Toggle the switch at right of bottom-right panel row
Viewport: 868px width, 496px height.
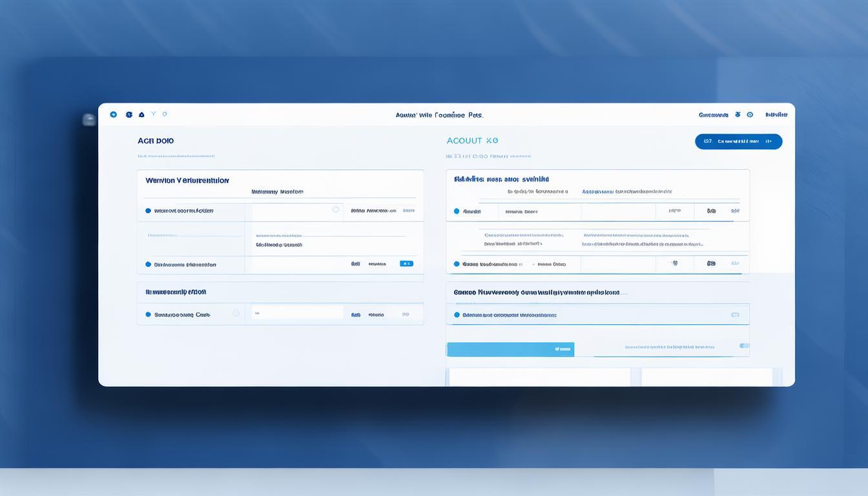[x=735, y=315]
